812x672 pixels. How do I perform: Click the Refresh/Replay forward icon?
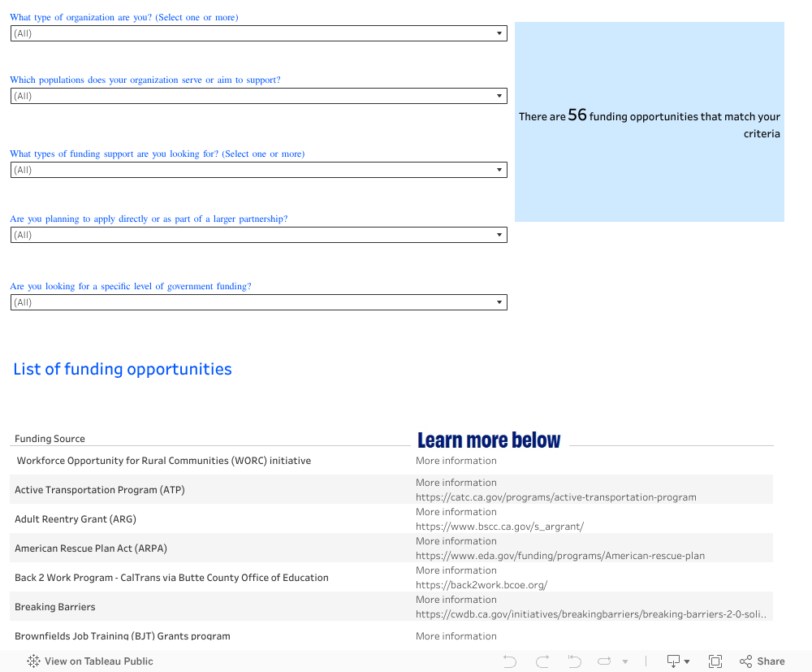tap(604, 661)
